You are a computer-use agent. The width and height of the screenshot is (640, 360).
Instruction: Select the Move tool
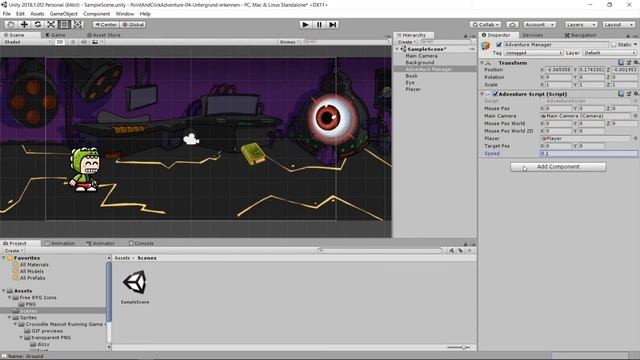pyautogui.click(x=24, y=24)
